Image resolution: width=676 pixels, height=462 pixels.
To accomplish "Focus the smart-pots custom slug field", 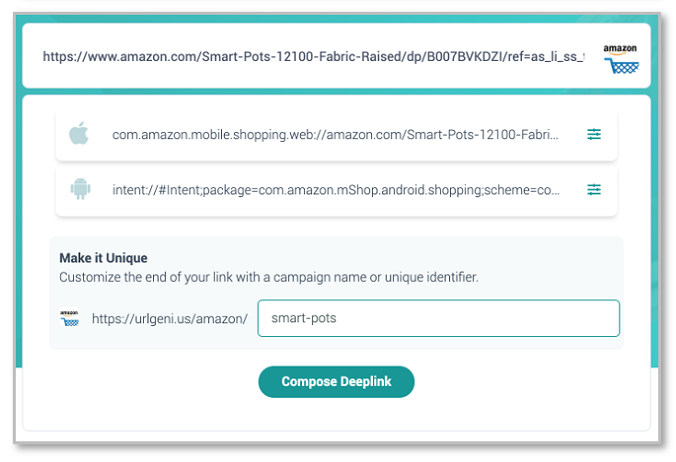I will [438, 318].
